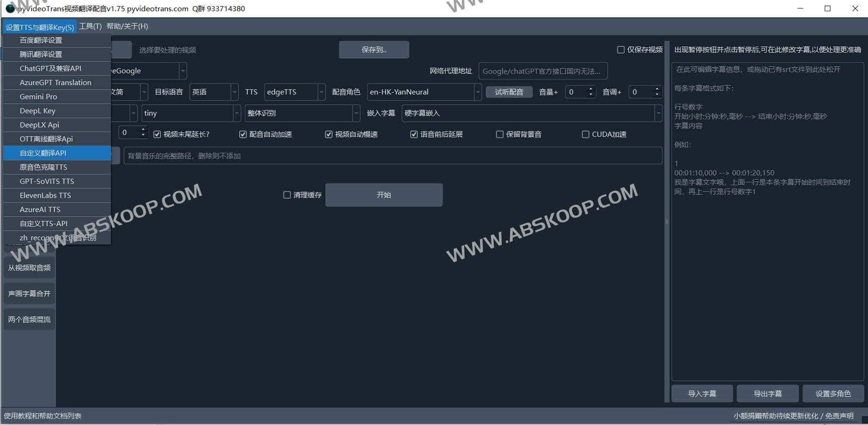This screenshot has width=868, height=425.
Task: Open the 工具(T) menu
Action: 90,26
